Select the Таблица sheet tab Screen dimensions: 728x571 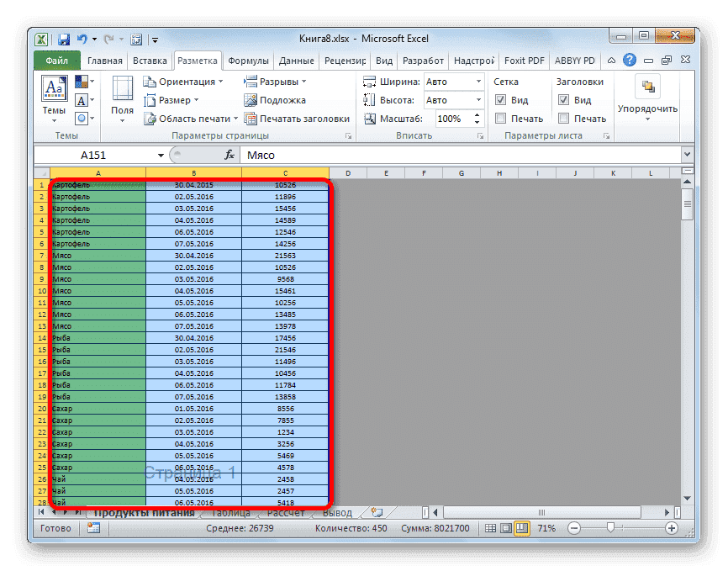pyautogui.click(x=232, y=512)
